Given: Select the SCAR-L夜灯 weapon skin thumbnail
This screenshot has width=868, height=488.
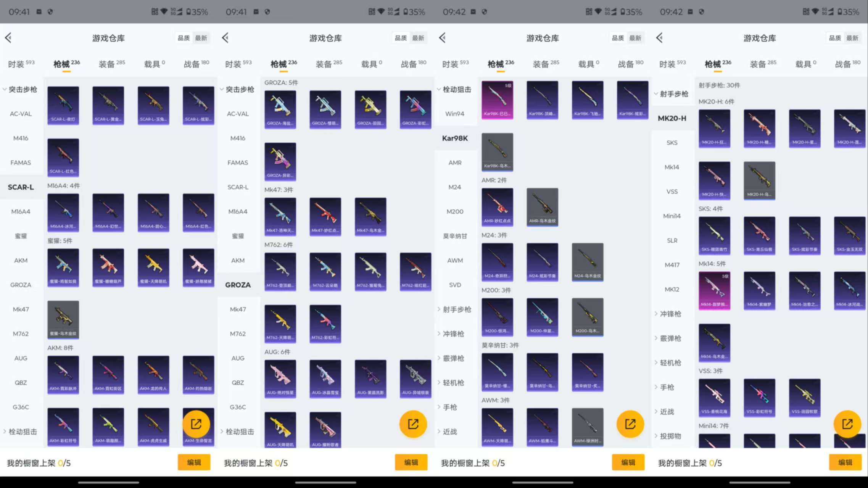Looking at the screenshot, I should [63, 105].
